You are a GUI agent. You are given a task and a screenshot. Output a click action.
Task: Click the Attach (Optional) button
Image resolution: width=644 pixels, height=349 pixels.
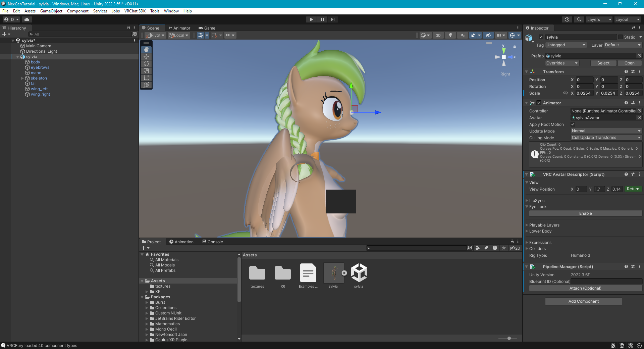pyautogui.click(x=585, y=288)
